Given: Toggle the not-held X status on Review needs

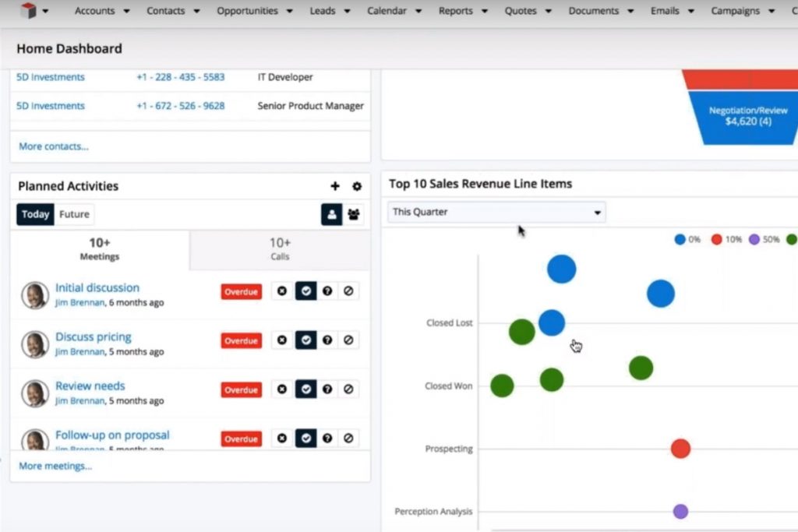Looking at the screenshot, I should click(282, 389).
